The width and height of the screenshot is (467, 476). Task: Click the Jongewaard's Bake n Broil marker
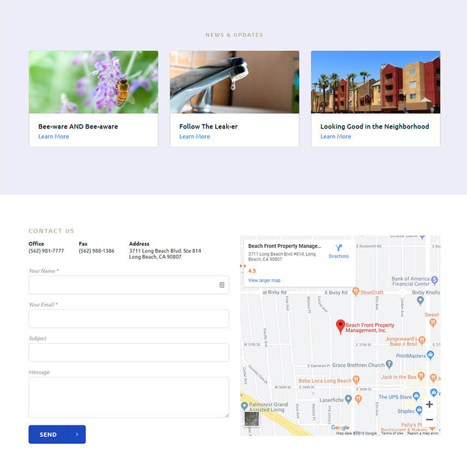click(x=422, y=340)
